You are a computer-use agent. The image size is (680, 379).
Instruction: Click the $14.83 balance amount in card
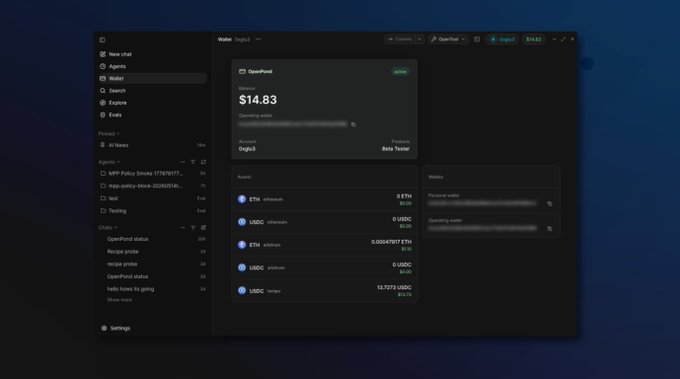[x=258, y=100]
